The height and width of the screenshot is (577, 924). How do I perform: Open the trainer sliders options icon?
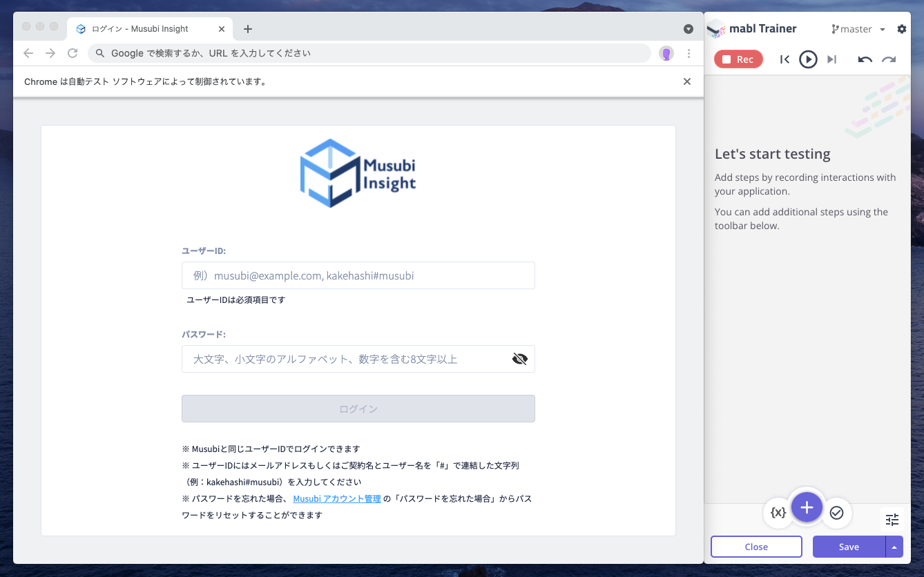tap(892, 520)
